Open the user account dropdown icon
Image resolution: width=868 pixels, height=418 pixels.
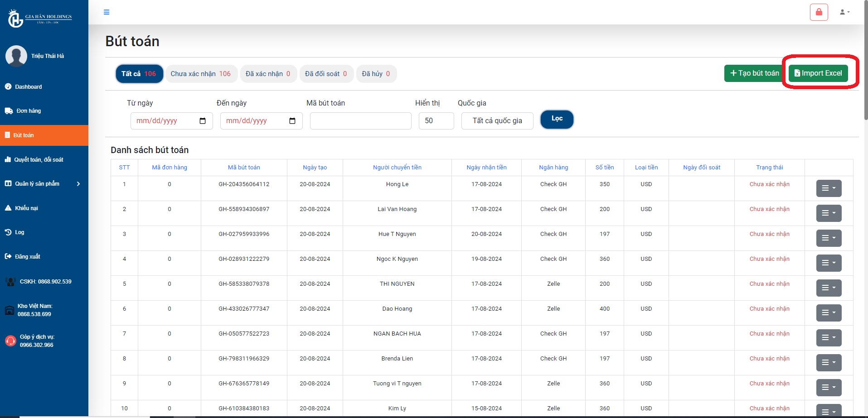click(x=844, y=12)
